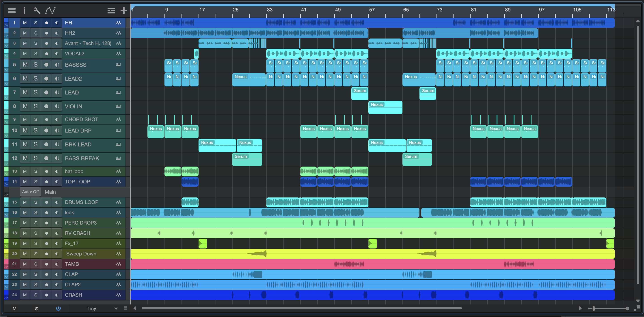
Task: Open the add tracks list icon
Action: (x=111, y=10)
